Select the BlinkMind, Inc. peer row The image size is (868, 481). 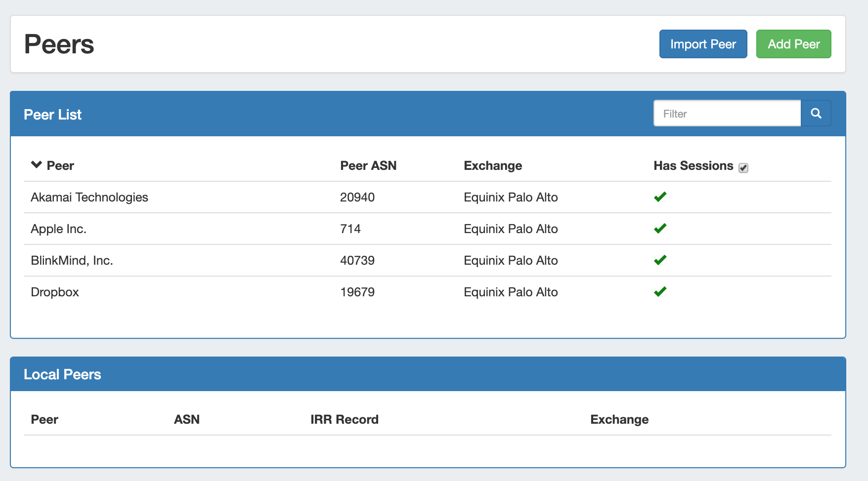72,261
